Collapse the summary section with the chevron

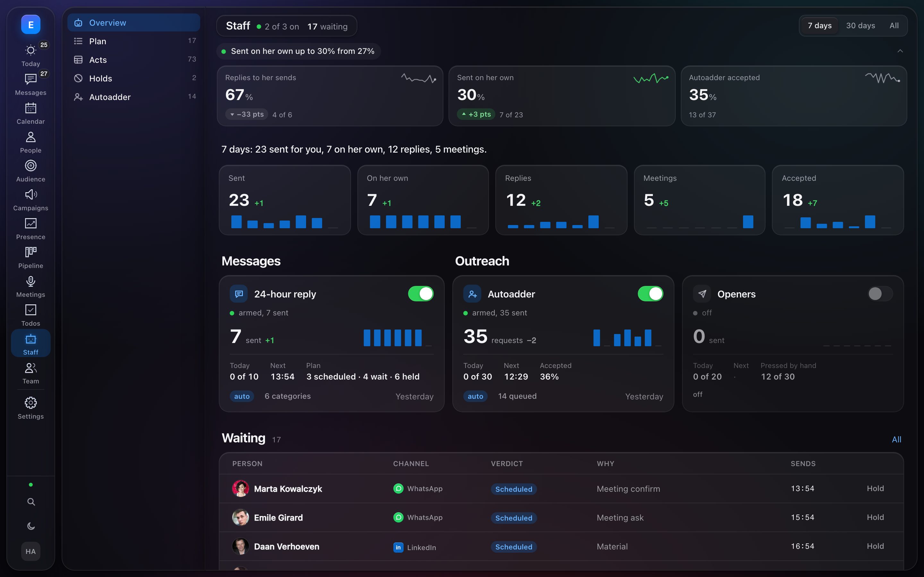point(900,51)
